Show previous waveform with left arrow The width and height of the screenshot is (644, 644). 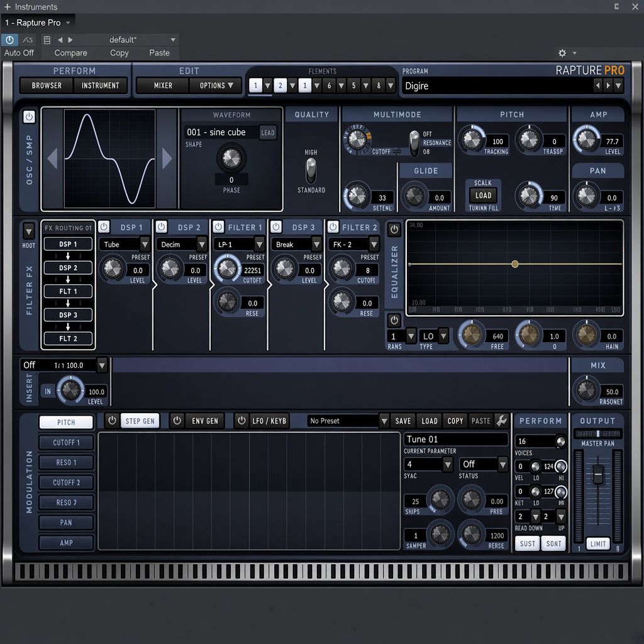click(x=53, y=158)
